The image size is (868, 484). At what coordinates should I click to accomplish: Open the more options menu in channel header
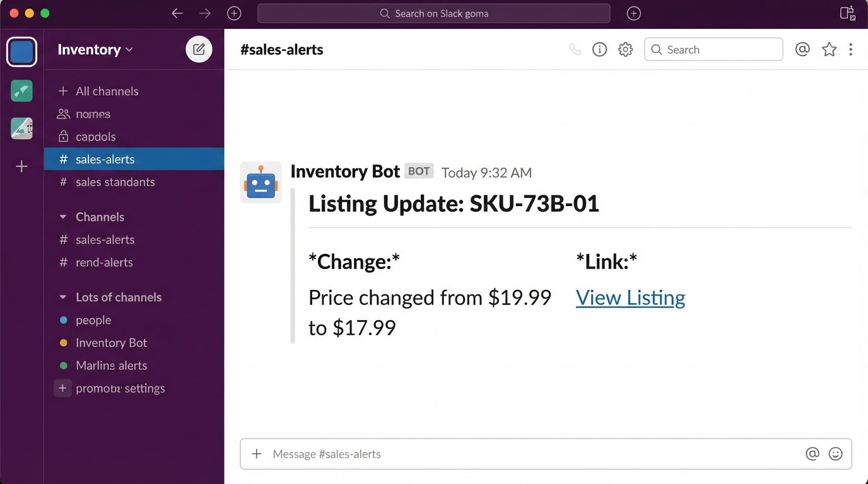click(851, 49)
